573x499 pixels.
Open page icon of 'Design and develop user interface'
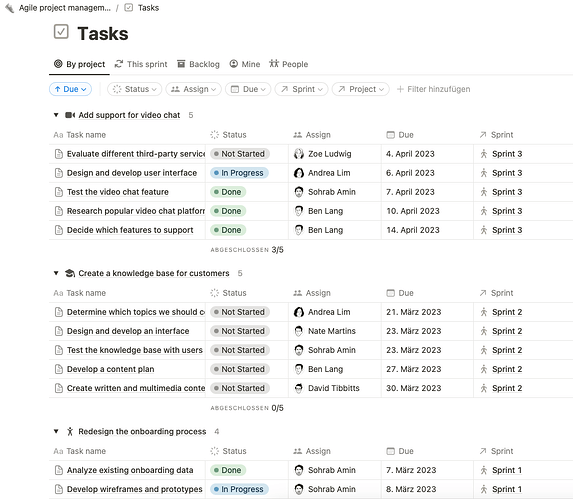pos(58,173)
